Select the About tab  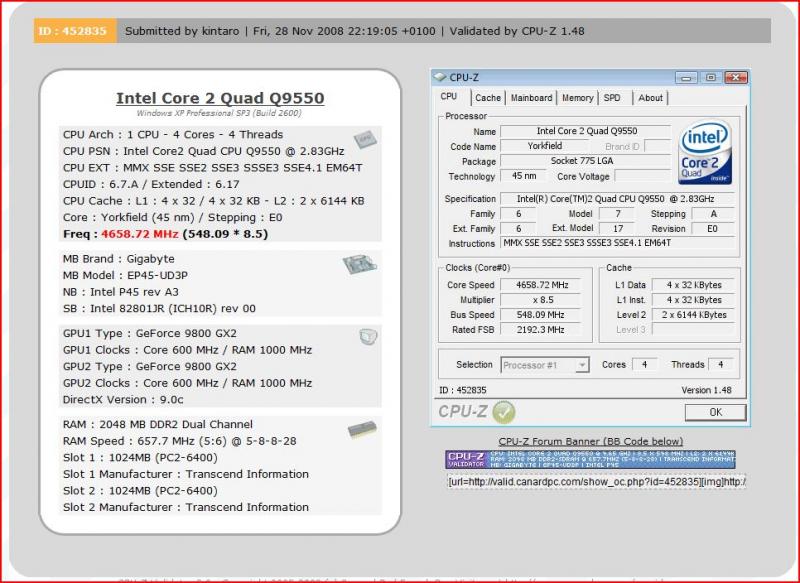point(650,98)
